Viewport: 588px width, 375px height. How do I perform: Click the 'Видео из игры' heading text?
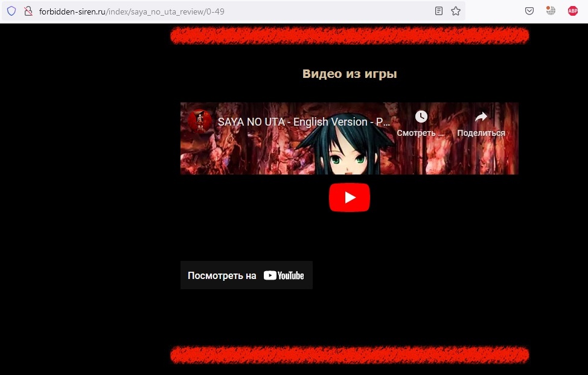[x=350, y=74]
